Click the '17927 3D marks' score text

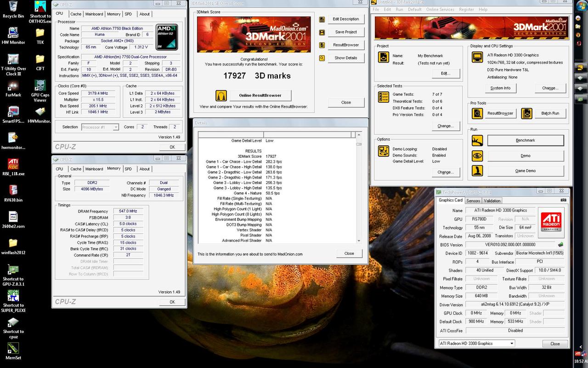point(257,76)
